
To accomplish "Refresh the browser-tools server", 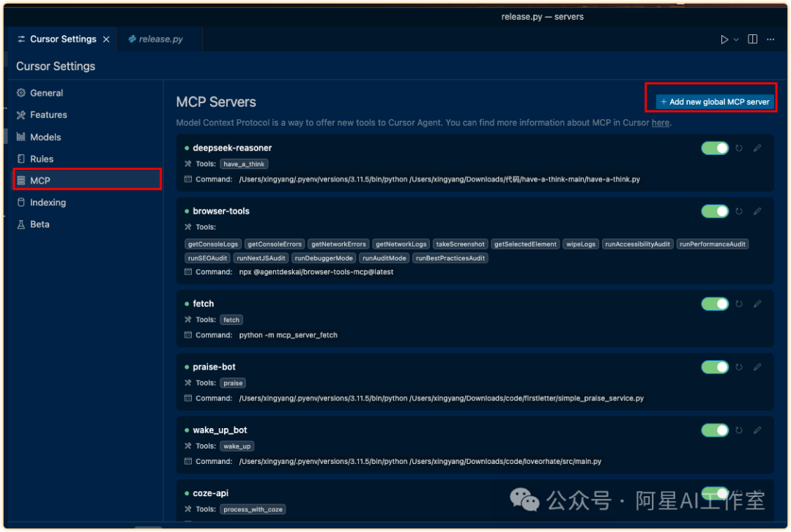I will 738,211.
